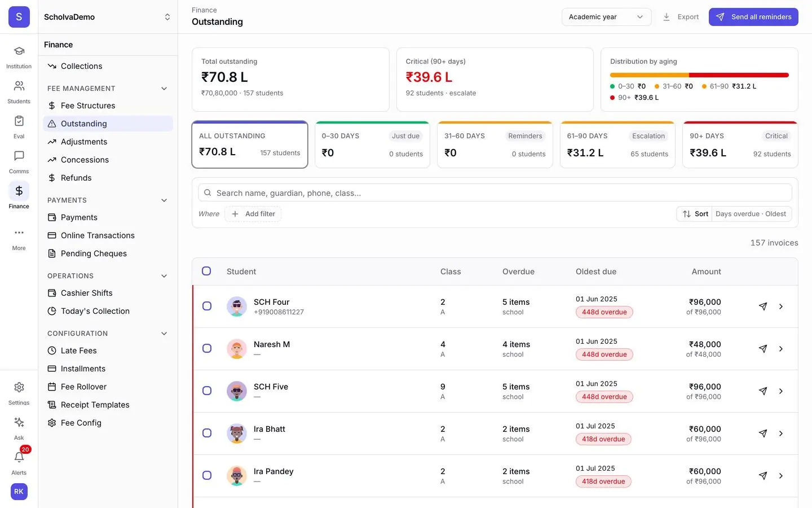The width and height of the screenshot is (812, 508).
Task: Collapse the Fee Management section
Action: pyautogui.click(x=164, y=89)
